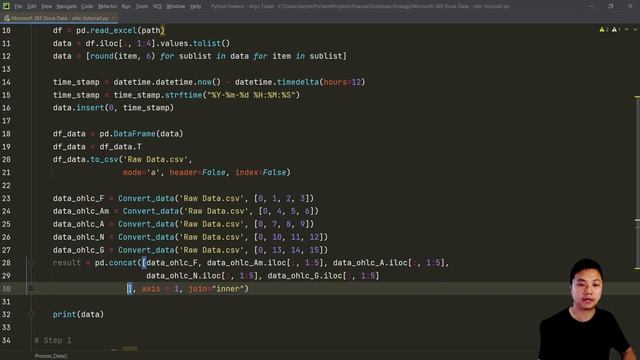Click 'print(data)' on line 32
The image size is (640, 360).
coord(78,314)
